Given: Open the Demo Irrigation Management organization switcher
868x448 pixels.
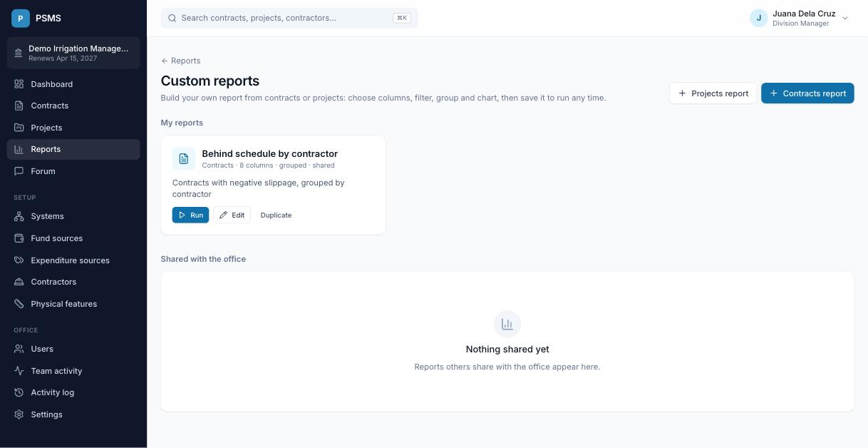Looking at the screenshot, I should pos(73,53).
